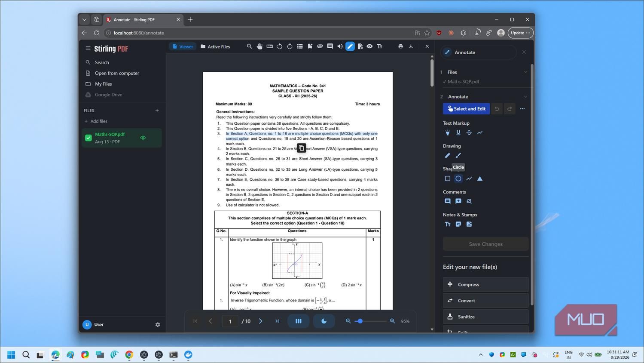Select the ruler measure tool
This screenshot has height=363, width=644.
tap(269, 46)
